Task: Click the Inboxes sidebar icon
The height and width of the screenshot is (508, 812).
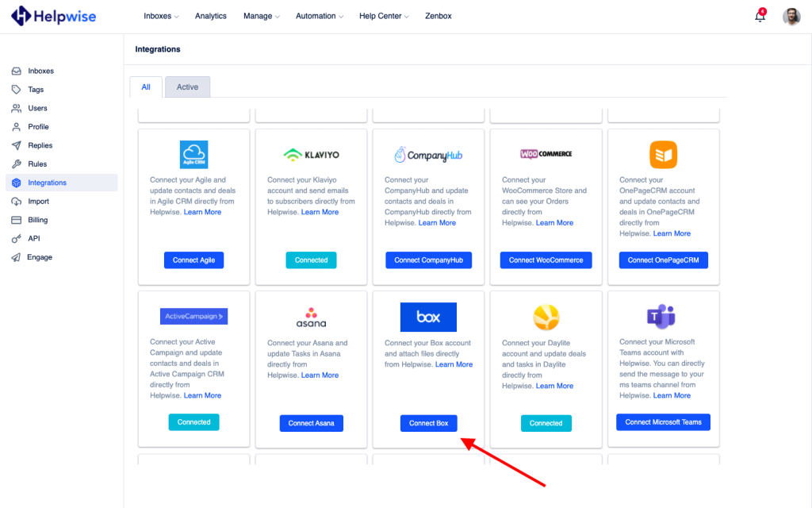Action: (17, 71)
